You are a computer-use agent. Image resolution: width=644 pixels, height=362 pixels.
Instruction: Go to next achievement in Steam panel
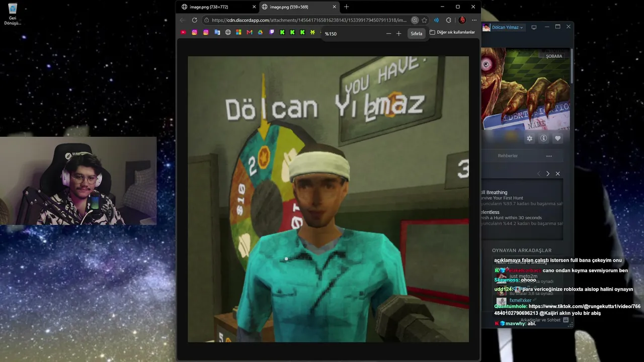click(548, 173)
